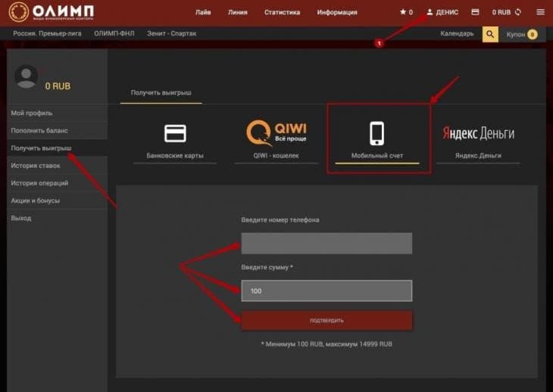Choose QIWI-кошелек payout option
This screenshot has width=553, height=392.
(276, 140)
